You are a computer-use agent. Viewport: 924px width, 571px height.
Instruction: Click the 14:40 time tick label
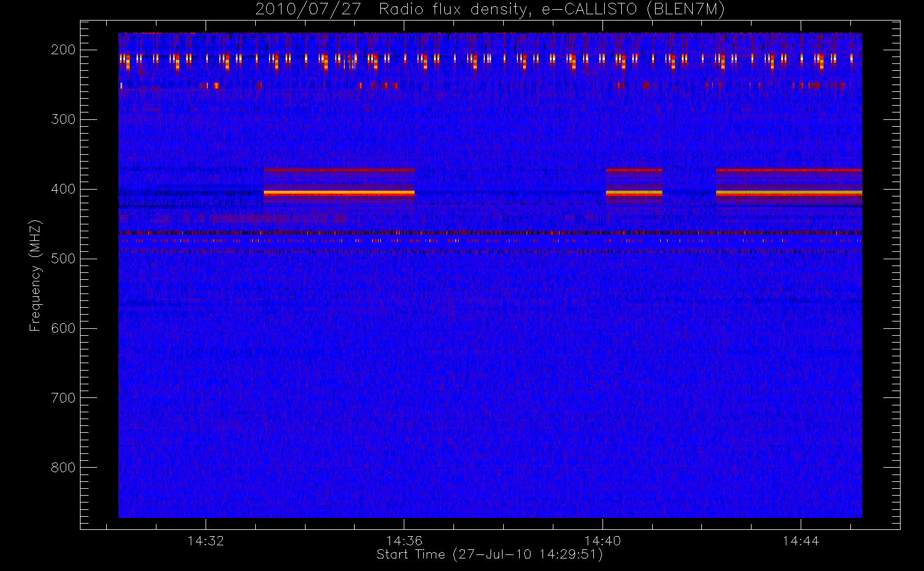602,541
